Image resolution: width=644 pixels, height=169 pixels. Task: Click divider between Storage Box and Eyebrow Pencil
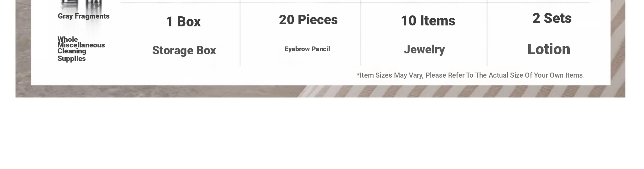(240, 33)
